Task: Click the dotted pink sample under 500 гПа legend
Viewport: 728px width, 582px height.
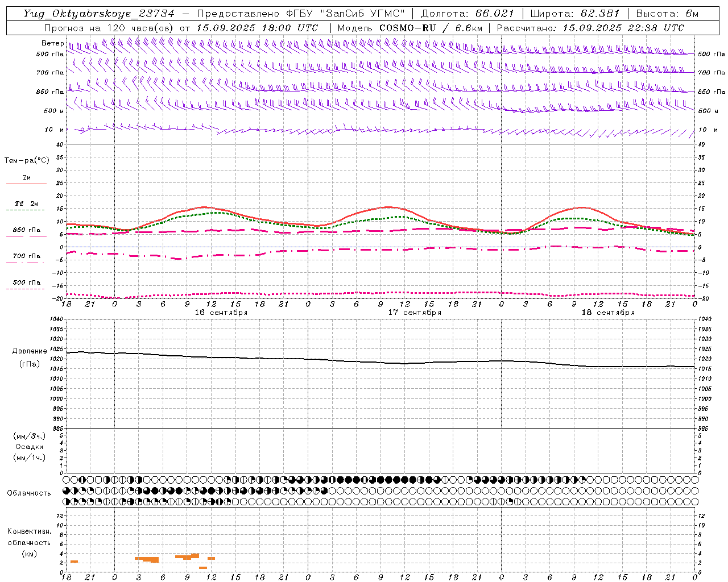Action: coord(26,289)
